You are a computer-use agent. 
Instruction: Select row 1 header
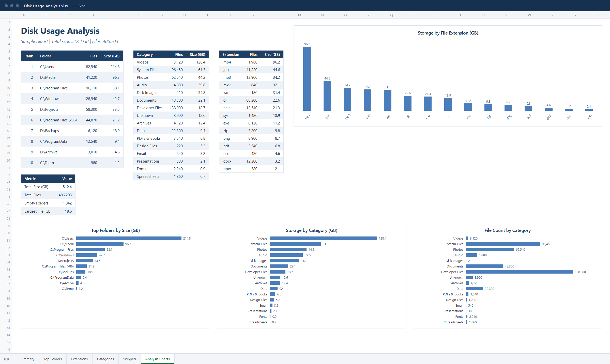tap(6, 22)
